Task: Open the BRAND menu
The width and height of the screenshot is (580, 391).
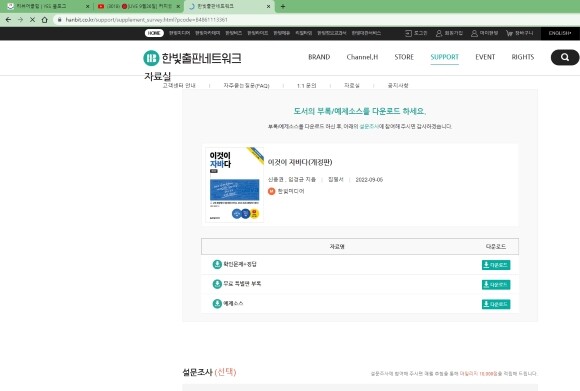Action: coord(319,57)
